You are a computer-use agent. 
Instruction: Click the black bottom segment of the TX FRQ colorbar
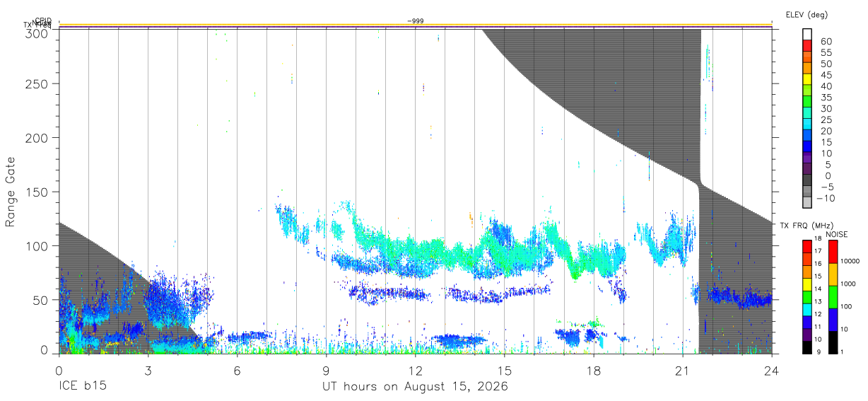(808, 346)
